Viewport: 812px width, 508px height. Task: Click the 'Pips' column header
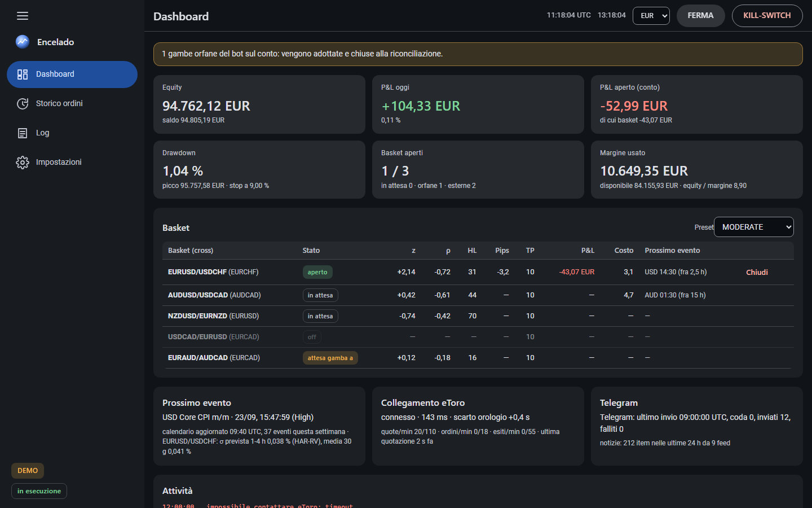point(502,251)
